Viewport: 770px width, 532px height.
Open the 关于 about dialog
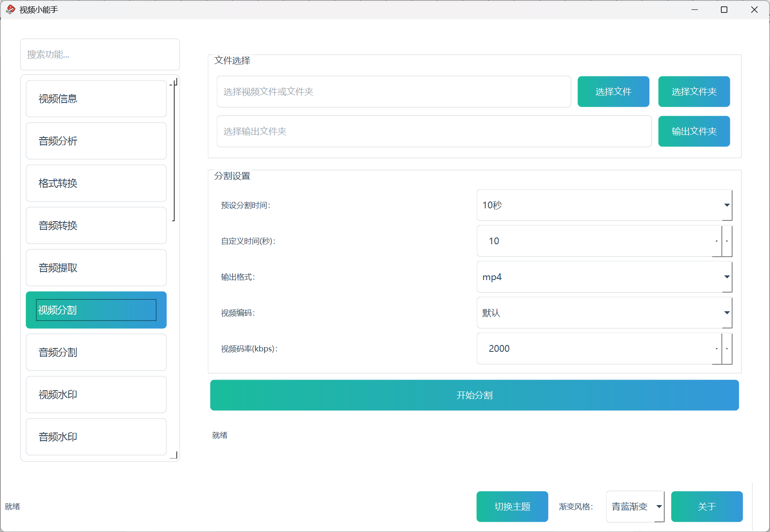706,506
